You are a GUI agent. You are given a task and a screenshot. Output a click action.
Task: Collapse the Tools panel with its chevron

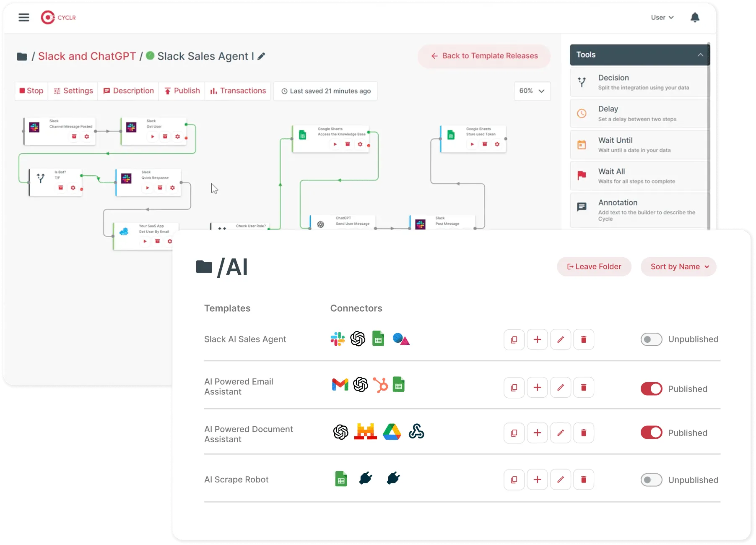click(700, 55)
